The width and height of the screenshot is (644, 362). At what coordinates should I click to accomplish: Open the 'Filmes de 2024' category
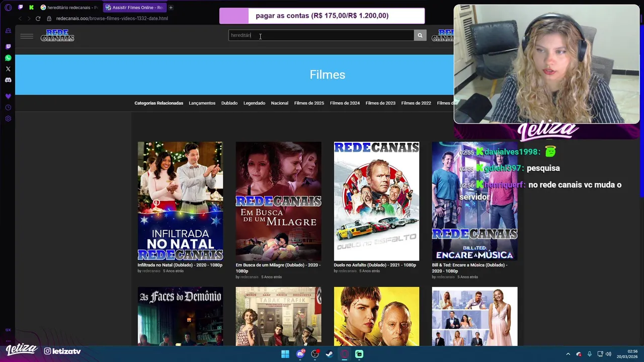pyautogui.click(x=345, y=103)
